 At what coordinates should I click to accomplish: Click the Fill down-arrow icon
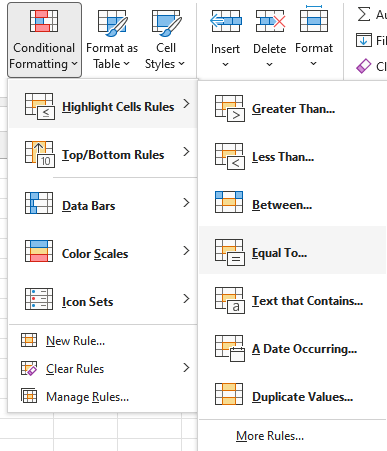pos(364,40)
